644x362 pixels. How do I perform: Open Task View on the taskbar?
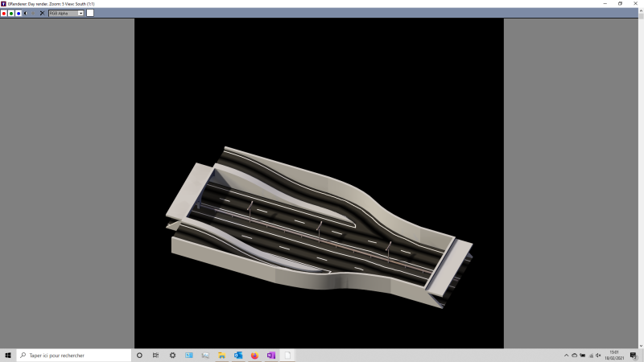(x=155, y=356)
